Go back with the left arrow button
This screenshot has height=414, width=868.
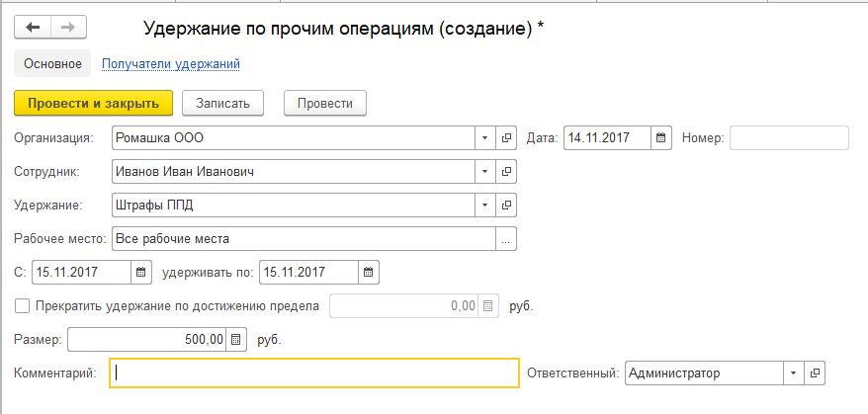click(33, 27)
